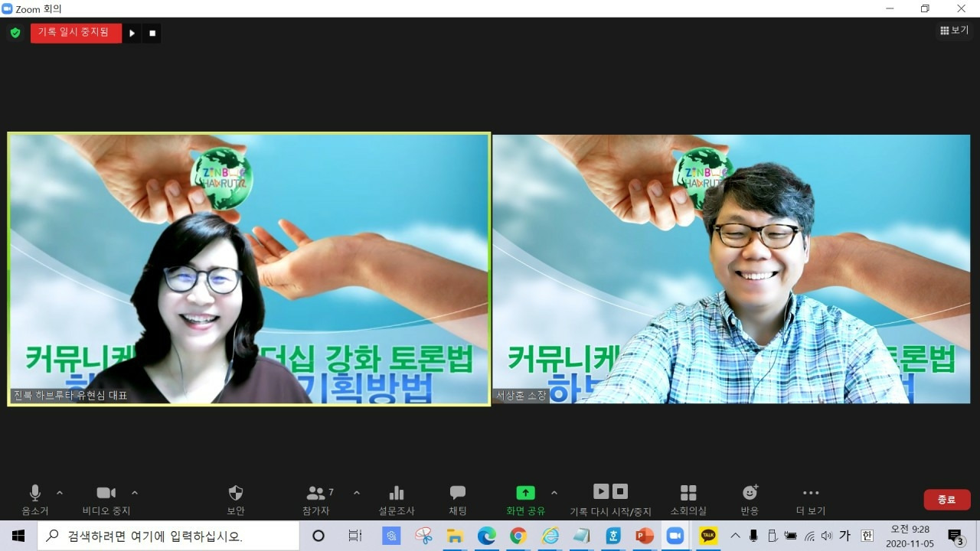Select the 서상훈 소장 video tile
This screenshot has width=980, height=551.
click(x=731, y=269)
